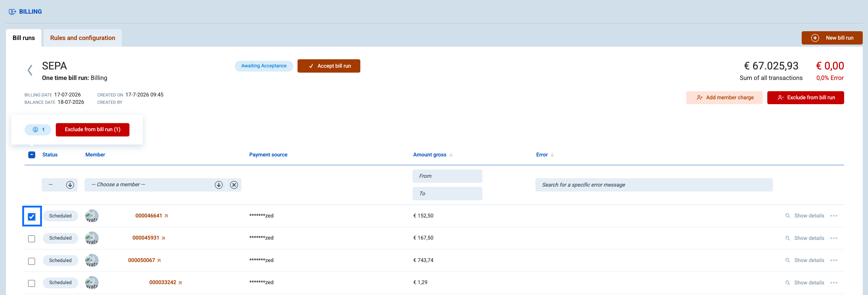
Task: Click the clear member filter X icon
Action: click(234, 185)
